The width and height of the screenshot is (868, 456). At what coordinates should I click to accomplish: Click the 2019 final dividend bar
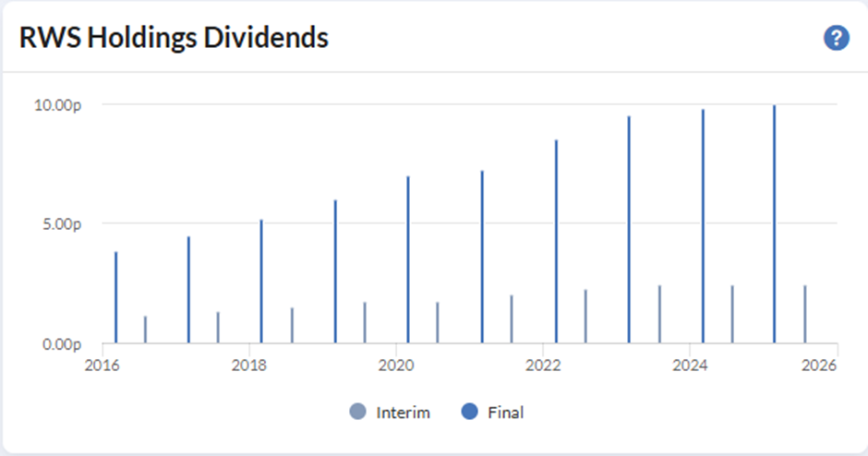tap(335, 271)
